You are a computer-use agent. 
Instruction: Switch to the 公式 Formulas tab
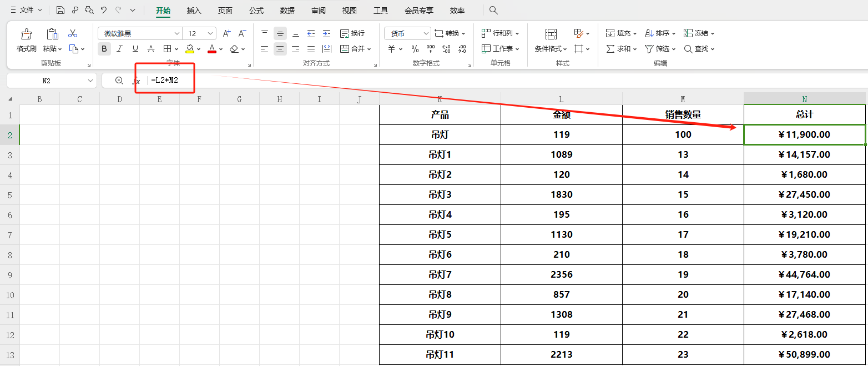click(x=256, y=11)
